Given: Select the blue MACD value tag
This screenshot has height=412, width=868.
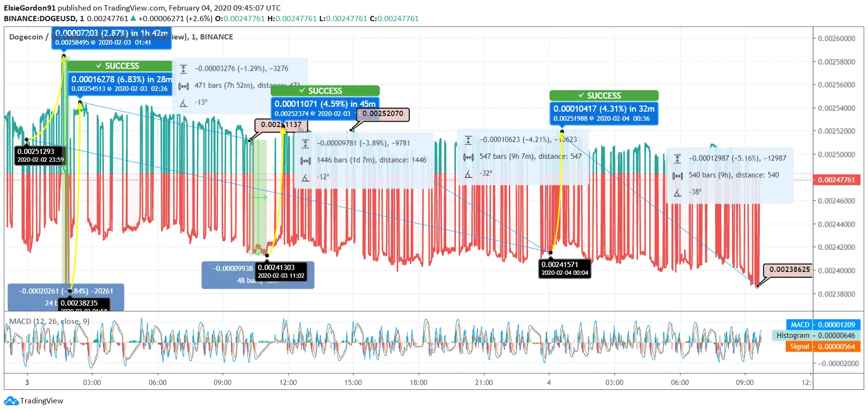Looking at the screenshot, I should click(823, 325).
